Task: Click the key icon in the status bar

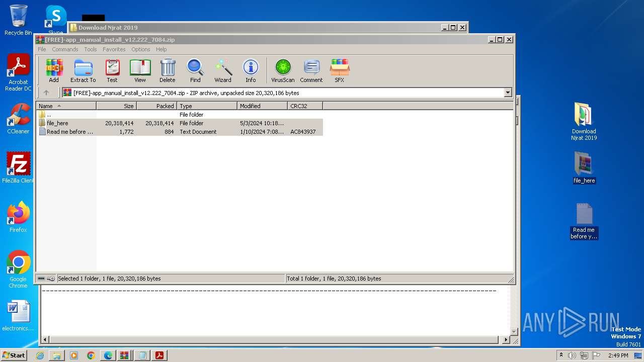Action: (50, 279)
